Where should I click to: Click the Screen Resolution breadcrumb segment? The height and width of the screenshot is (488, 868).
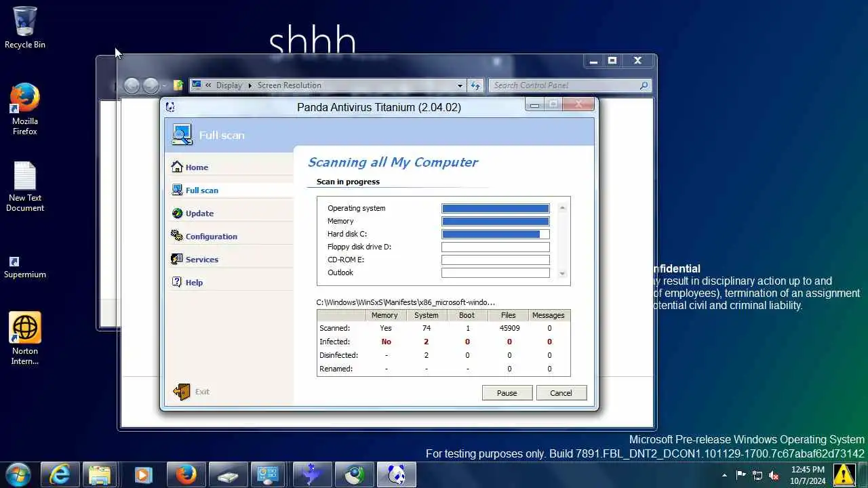pyautogui.click(x=290, y=85)
